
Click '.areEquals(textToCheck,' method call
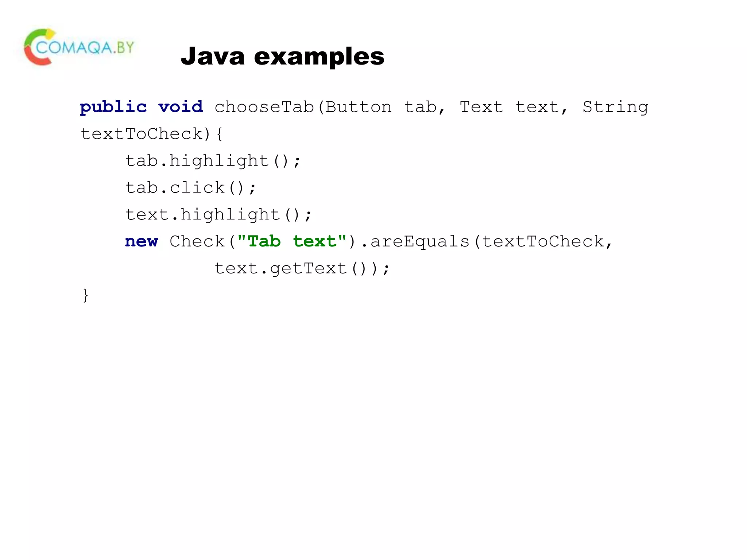[487, 242]
